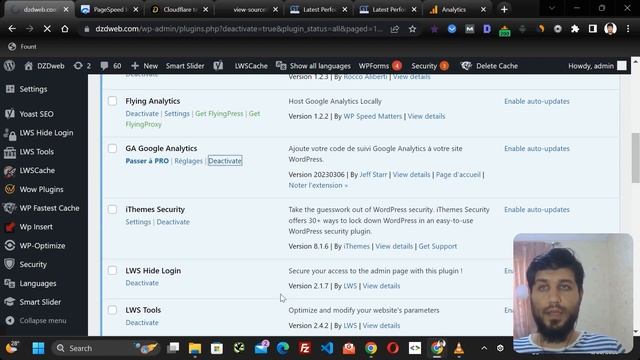Open new browser tab
The height and width of the screenshot is (360, 640).
(504, 9)
